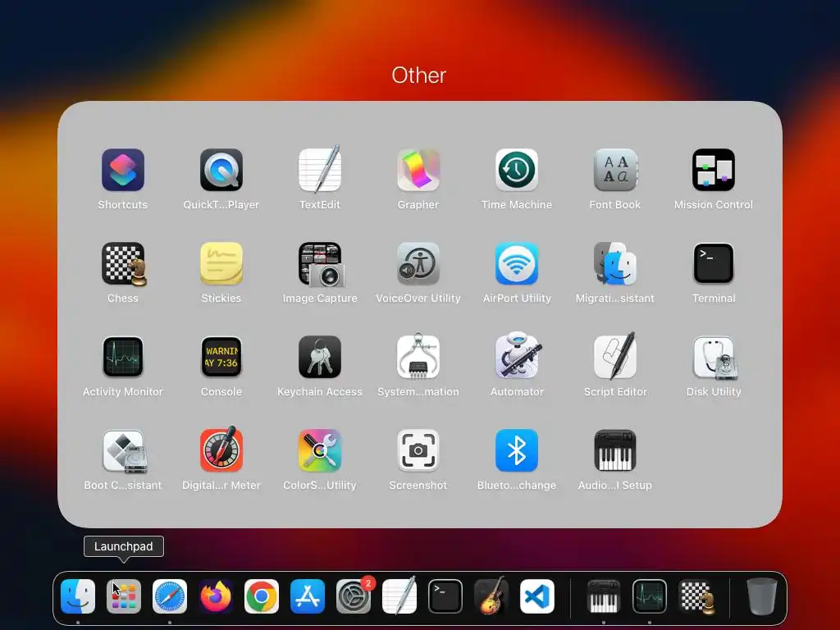Launch Migration Assistant
The width and height of the screenshot is (840, 630).
(x=615, y=263)
